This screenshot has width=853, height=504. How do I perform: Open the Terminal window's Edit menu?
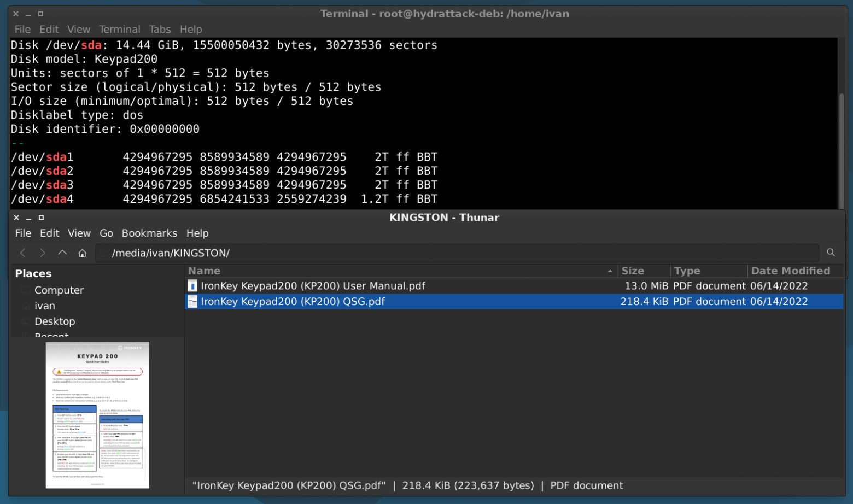[x=49, y=29]
